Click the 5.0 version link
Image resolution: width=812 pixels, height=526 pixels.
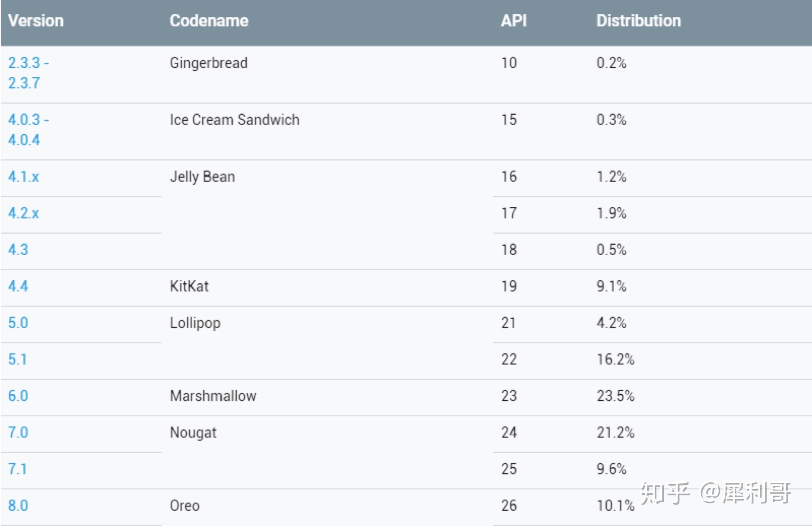pyautogui.click(x=18, y=323)
